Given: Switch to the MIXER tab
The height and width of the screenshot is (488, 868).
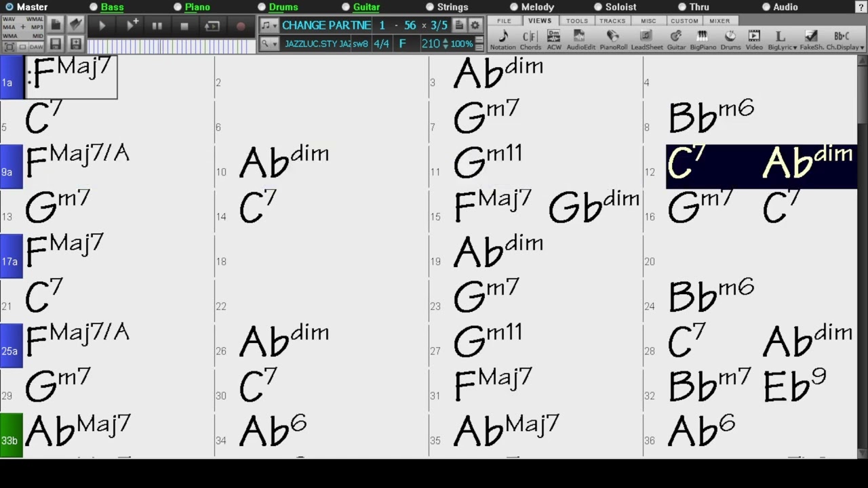Looking at the screenshot, I should point(719,21).
